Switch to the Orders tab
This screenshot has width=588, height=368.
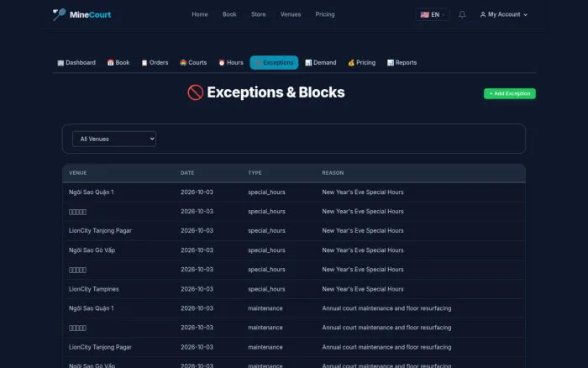(x=155, y=63)
